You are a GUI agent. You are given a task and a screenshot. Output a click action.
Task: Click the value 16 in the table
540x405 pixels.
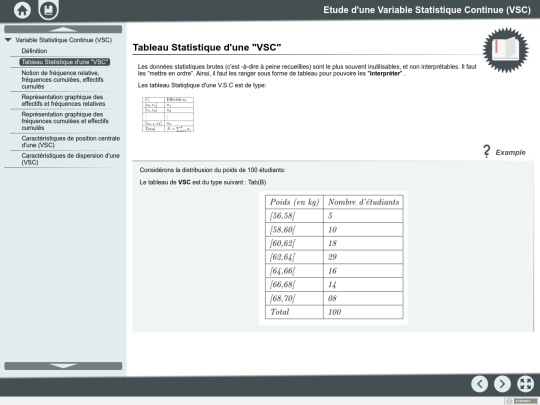[332, 271]
